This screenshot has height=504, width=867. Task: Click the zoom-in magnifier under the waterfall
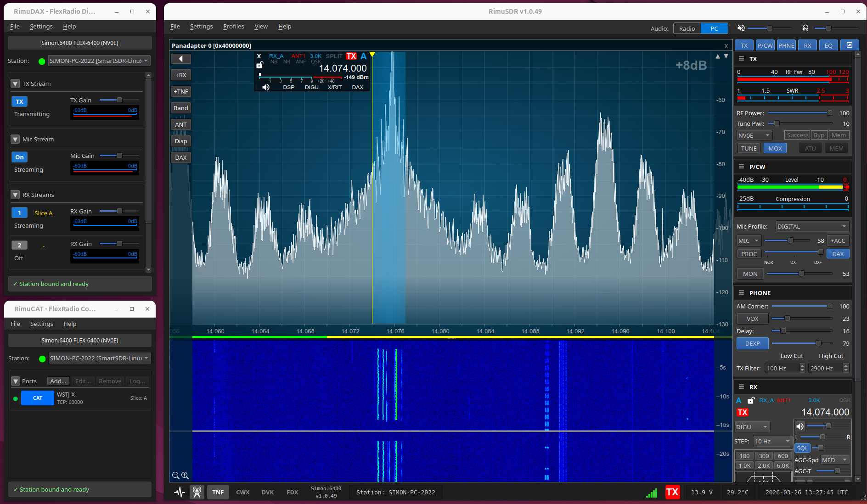pos(185,476)
